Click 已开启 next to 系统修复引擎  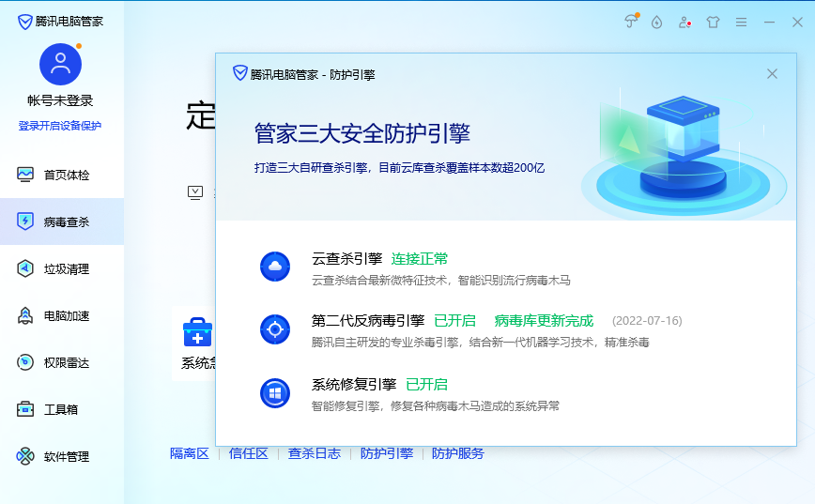click(426, 385)
